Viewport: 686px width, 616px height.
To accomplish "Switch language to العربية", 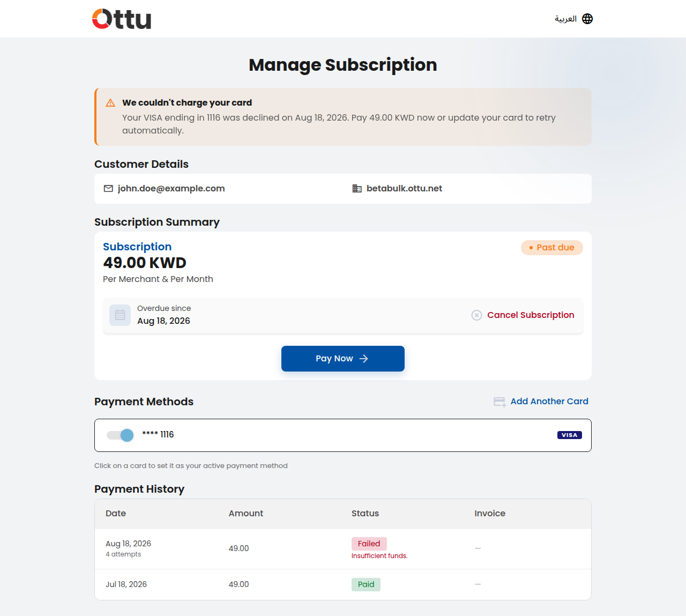I will coord(565,19).
